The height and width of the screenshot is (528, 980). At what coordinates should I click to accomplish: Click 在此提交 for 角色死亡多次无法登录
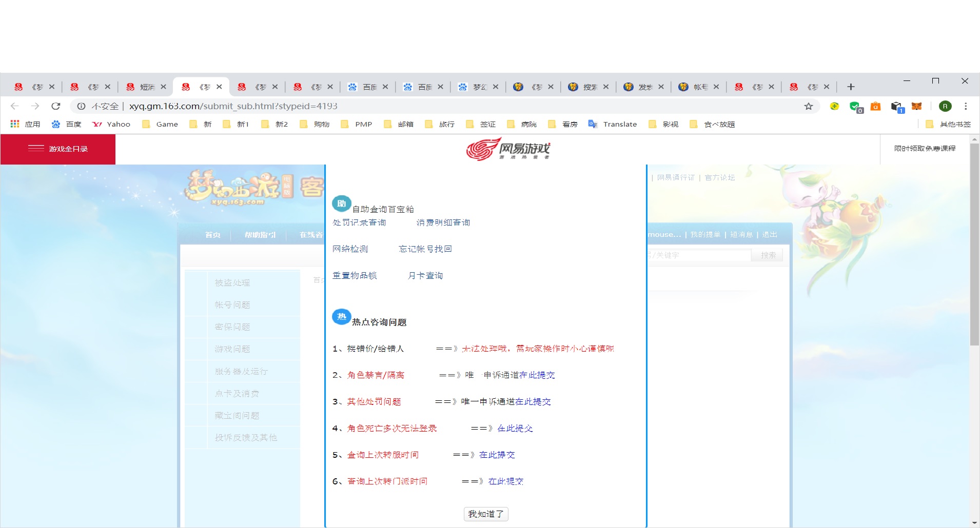coord(515,429)
